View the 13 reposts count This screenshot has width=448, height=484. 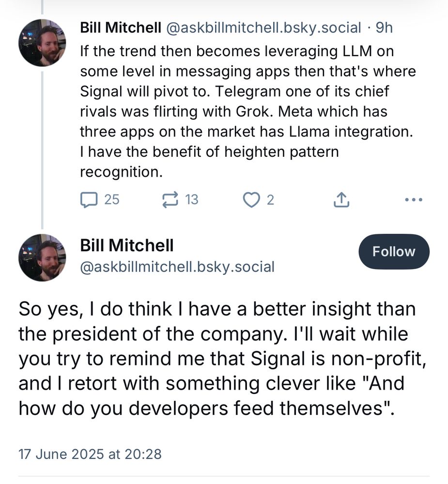192,200
